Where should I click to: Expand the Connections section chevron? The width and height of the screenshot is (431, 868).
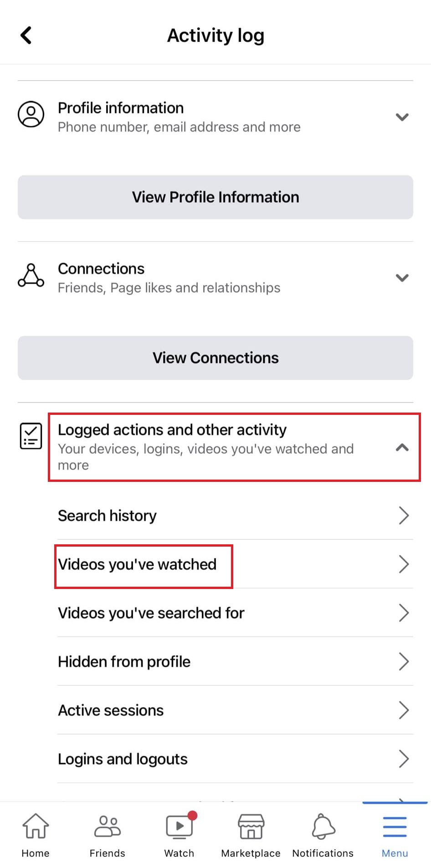(x=402, y=278)
